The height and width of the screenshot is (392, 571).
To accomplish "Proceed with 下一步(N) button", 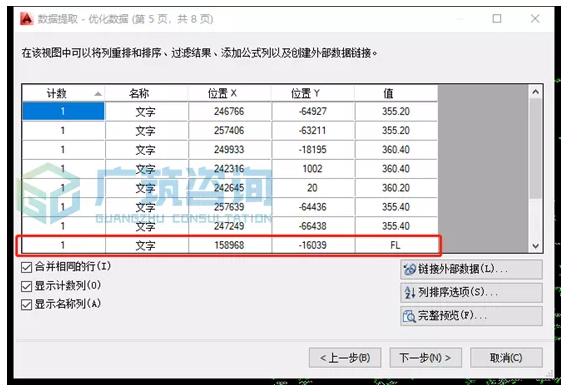I will click(425, 358).
